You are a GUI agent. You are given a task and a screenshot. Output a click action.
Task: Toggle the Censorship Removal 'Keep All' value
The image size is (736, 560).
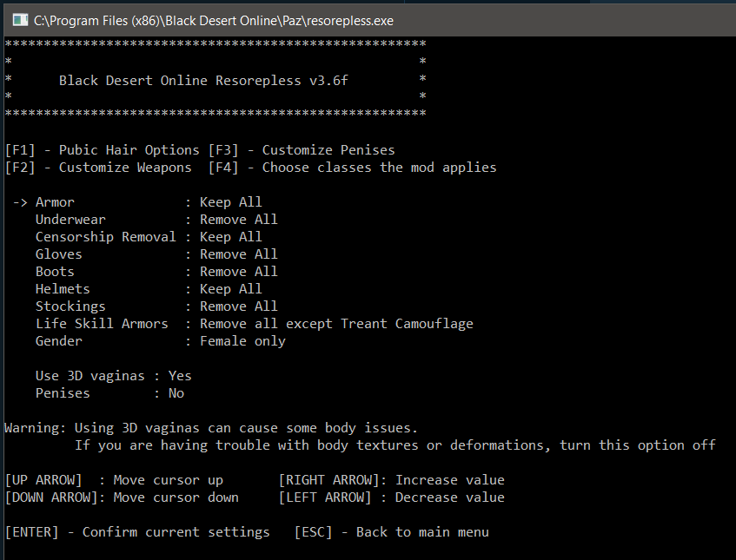(230, 237)
